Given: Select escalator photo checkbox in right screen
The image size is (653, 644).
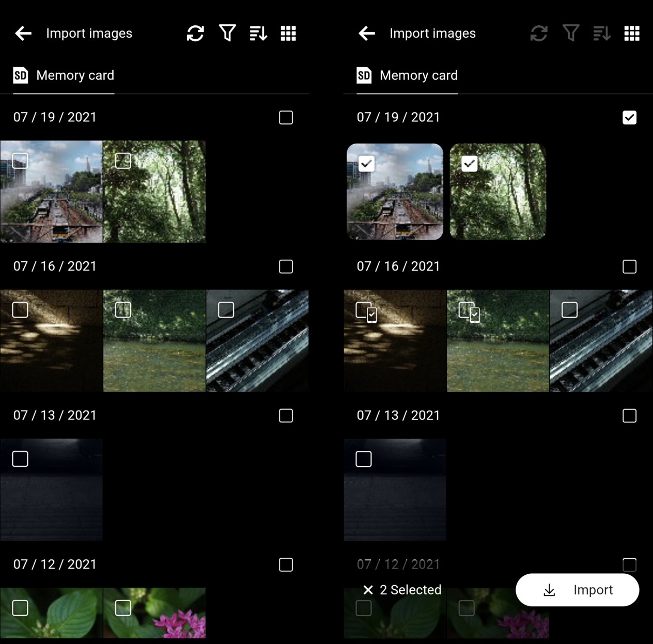Looking at the screenshot, I should click(x=569, y=310).
